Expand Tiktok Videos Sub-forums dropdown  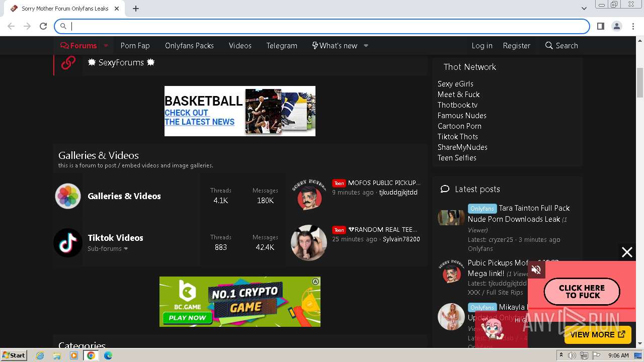[108, 248]
